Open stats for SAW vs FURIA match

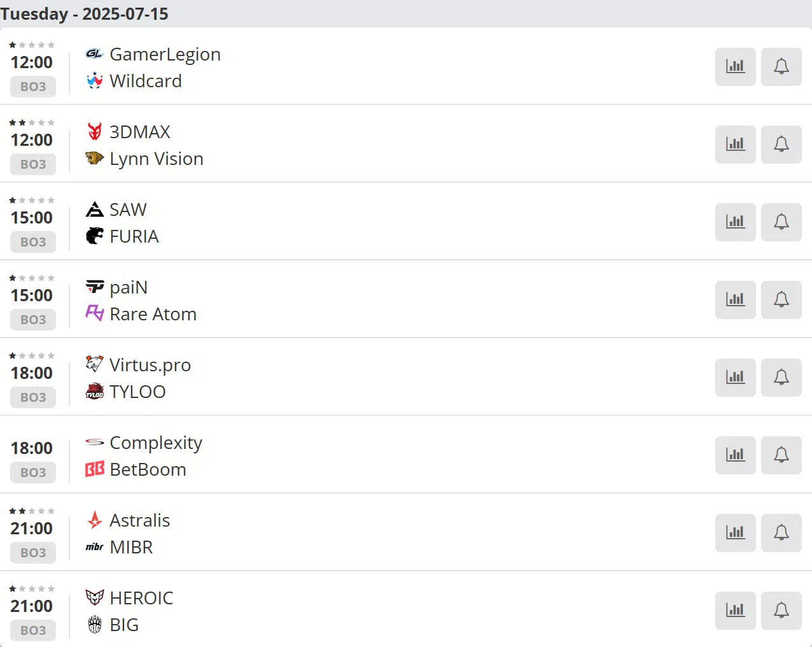click(x=735, y=222)
